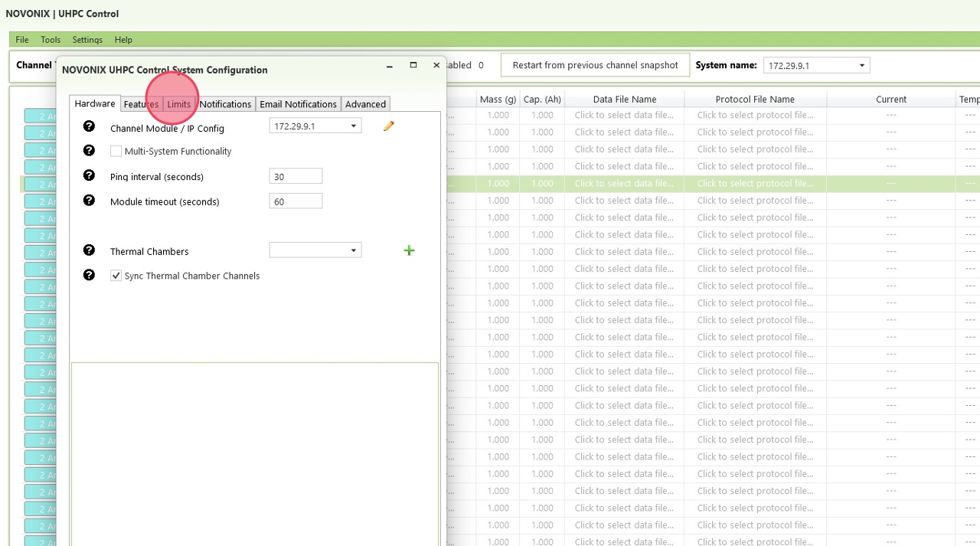The height and width of the screenshot is (546, 980).
Task: Uncheck Sync Thermal Chamber Channels
Action: click(x=116, y=276)
